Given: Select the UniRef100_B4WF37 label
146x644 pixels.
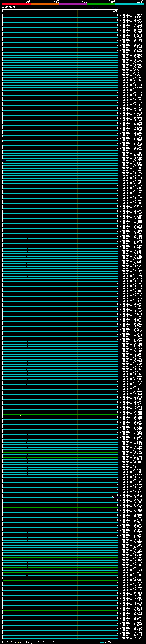Looking at the screenshot, I should tap(131, 364).
